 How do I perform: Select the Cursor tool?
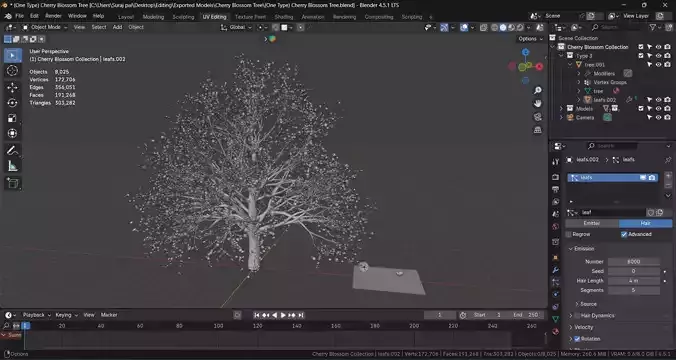tap(13, 71)
